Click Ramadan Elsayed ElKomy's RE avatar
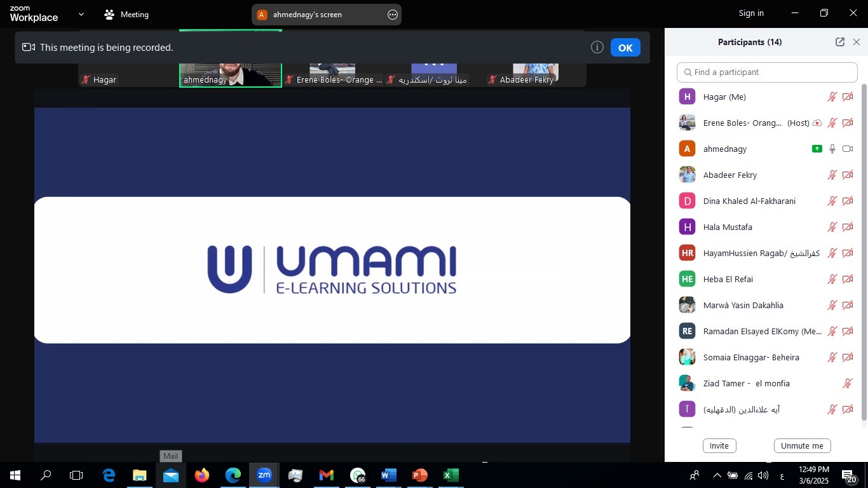This screenshot has width=868, height=488. (x=687, y=331)
